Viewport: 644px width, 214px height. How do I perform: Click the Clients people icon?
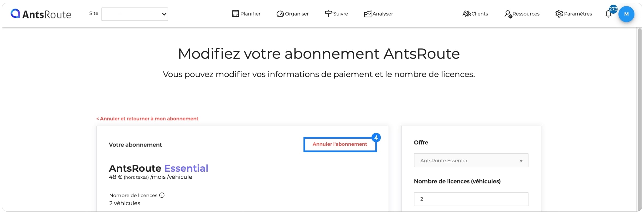click(467, 14)
